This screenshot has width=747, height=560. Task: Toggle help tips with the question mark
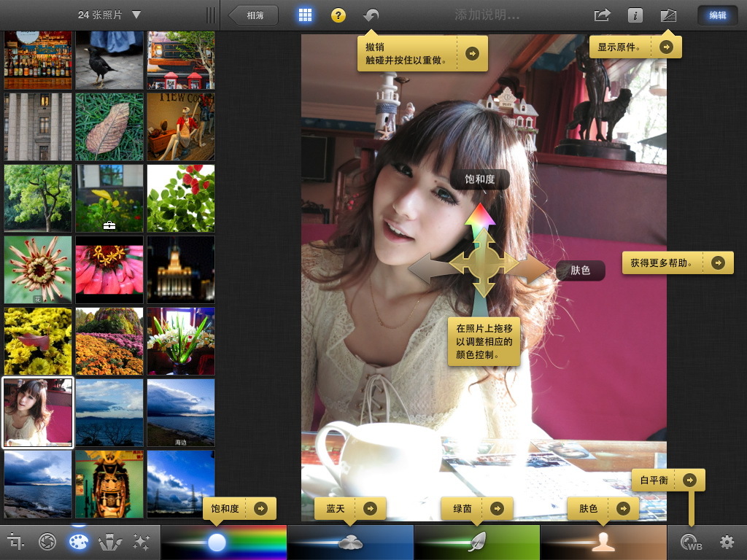point(337,14)
